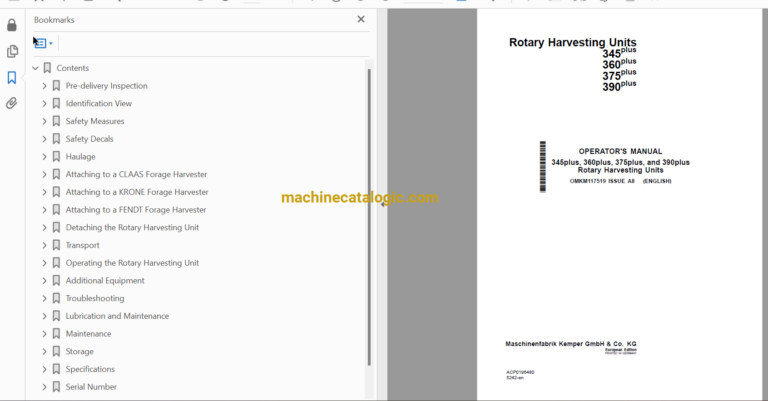Expand the Pre-delivery Inspection bookmark
768x401 pixels.
[x=45, y=86]
